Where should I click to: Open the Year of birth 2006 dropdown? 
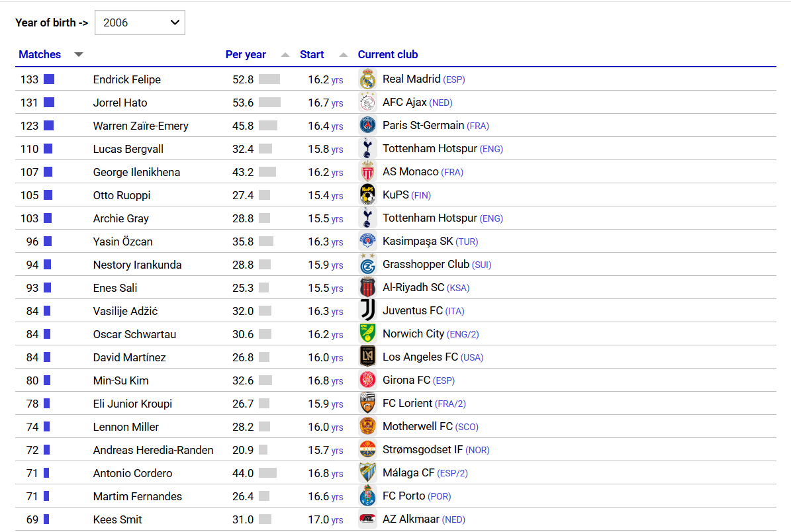point(140,22)
